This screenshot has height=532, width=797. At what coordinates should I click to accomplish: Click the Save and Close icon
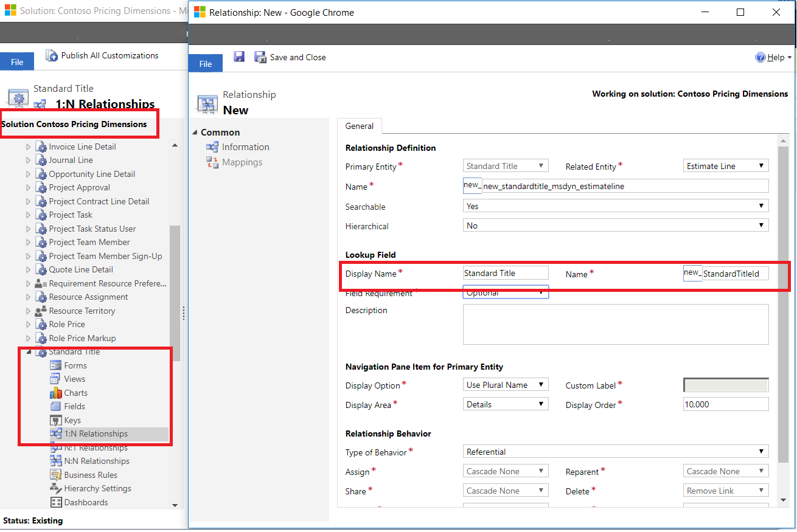pos(261,57)
